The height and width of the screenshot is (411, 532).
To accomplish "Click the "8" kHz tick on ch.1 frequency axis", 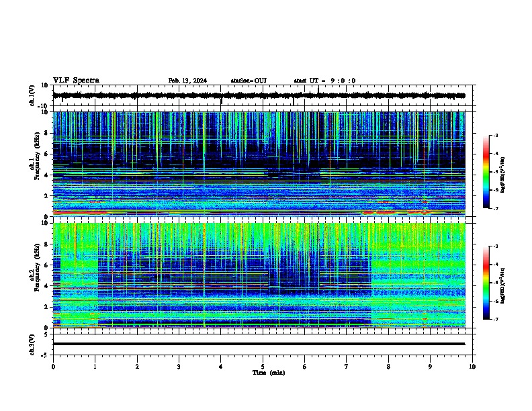I will (x=47, y=133).
